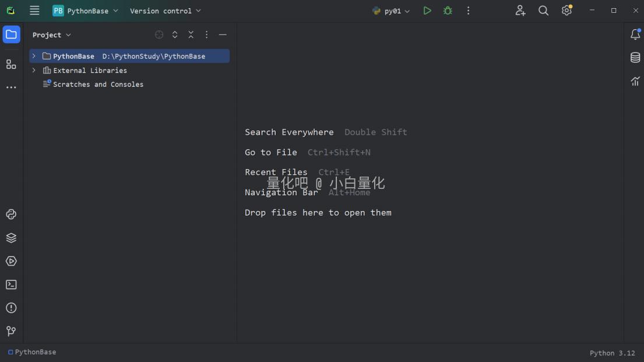Screen dimensions: 644x362
Task: Show the Notifications panel
Action: pos(635,34)
